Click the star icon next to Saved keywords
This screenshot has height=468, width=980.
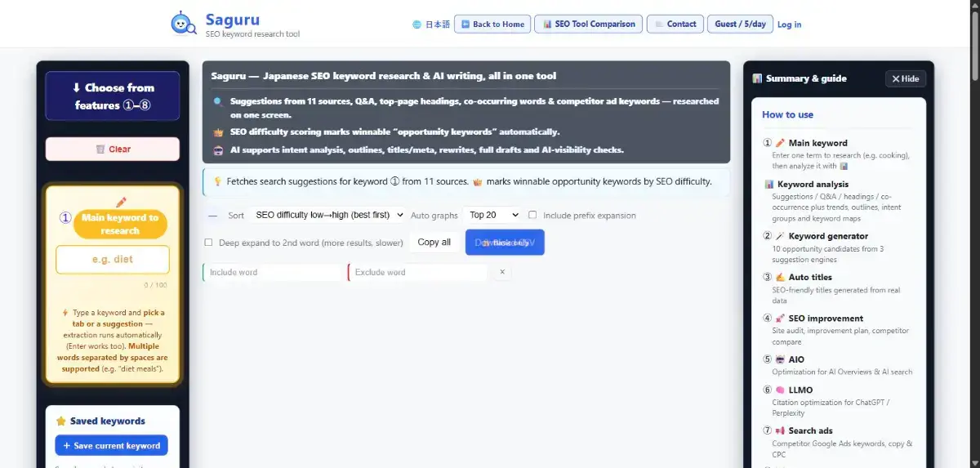pyautogui.click(x=60, y=421)
